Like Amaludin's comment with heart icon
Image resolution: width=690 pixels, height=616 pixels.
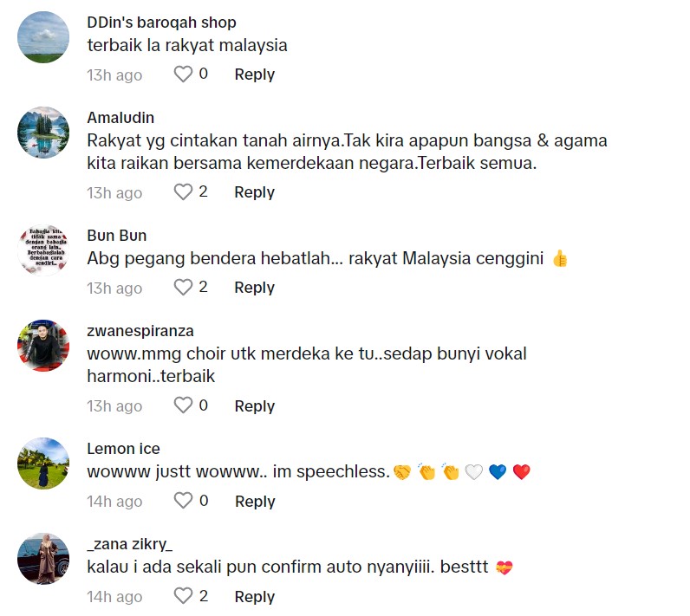click(x=183, y=191)
